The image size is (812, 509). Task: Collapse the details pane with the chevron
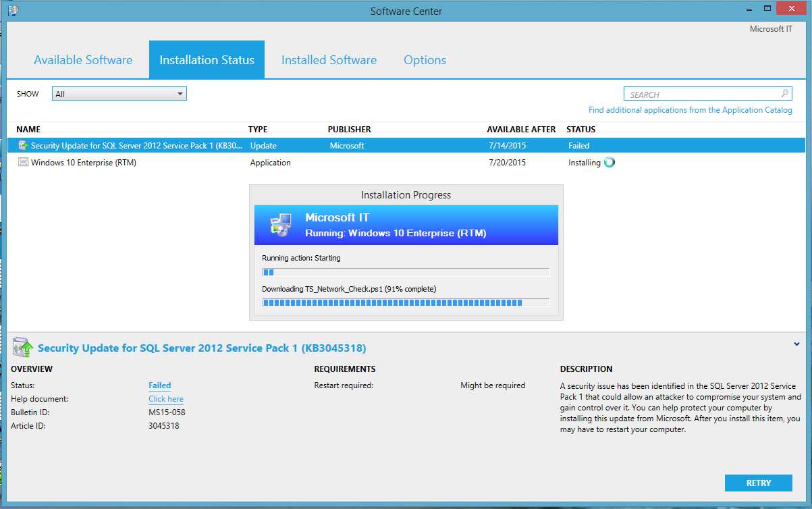coord(797,344)
